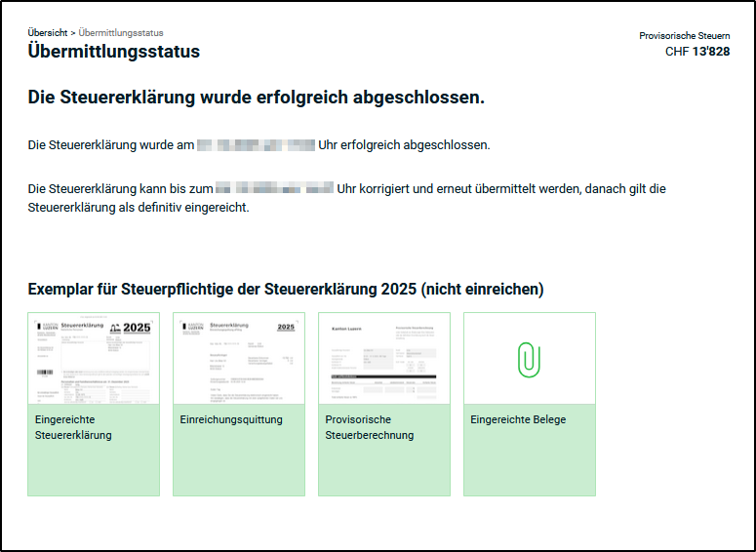The width and height of the screenshot is (756, 552).
Task: Click the Kanton Luzern heading in the Steuerberechnung preview
Action: click(x=349, y=328)
